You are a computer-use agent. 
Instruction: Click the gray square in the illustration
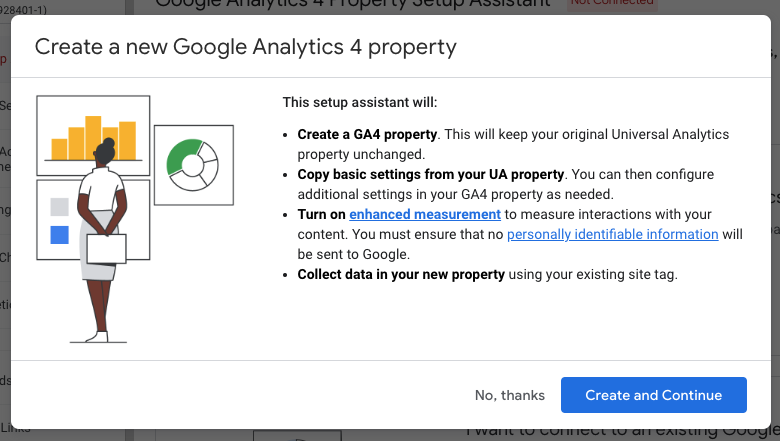click(60, 207)
